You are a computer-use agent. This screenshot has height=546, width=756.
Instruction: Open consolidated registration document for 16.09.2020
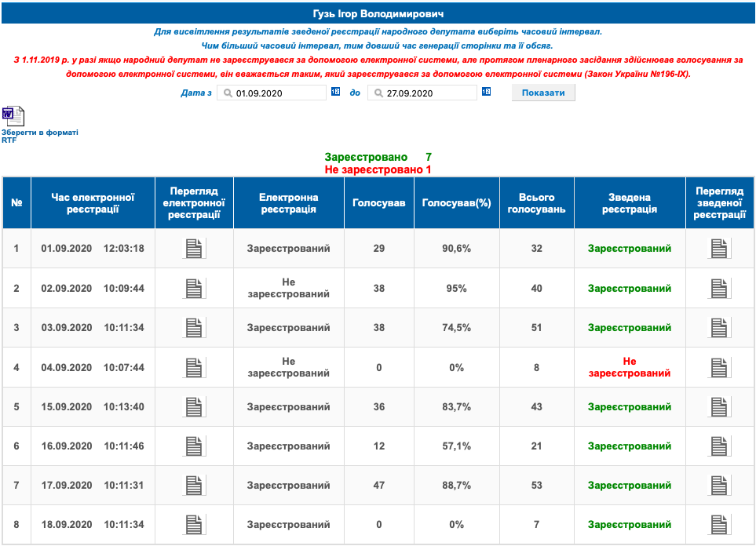719,446
